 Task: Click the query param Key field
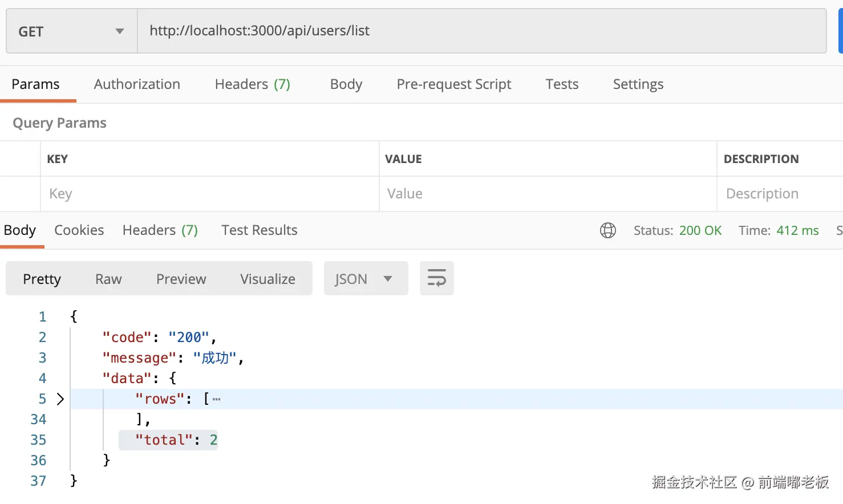click(x=209, y=194)
